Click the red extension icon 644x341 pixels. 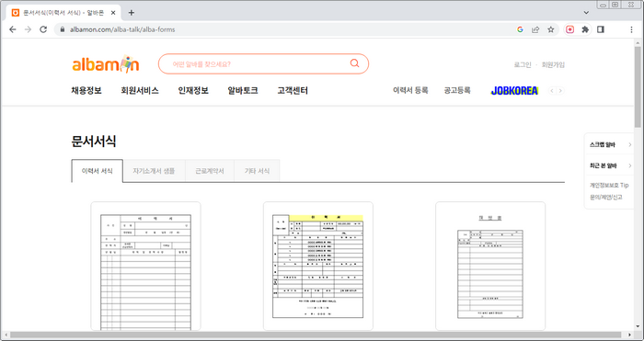point(570,29)
